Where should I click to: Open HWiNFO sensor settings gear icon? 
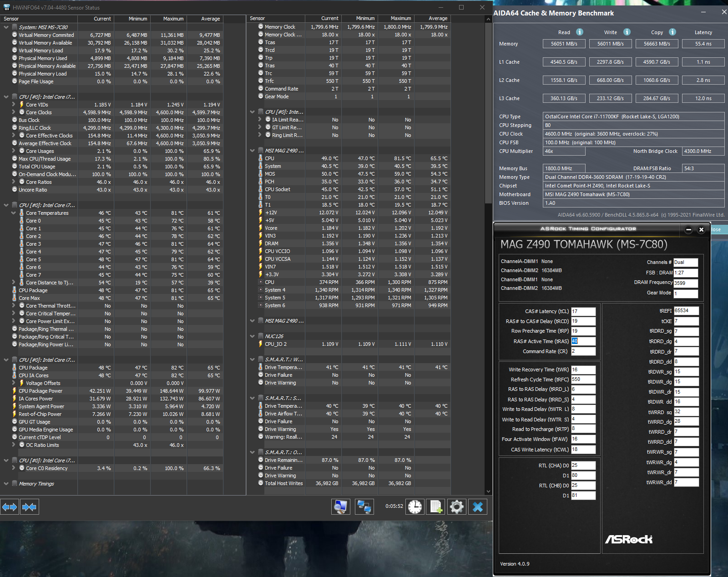456,506
